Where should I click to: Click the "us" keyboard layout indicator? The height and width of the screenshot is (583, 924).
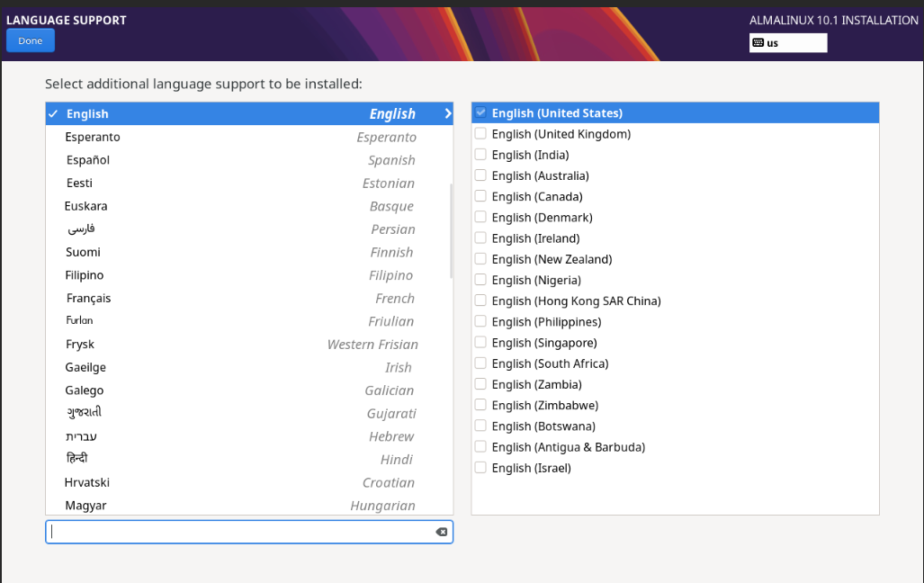tap(787, 42)
